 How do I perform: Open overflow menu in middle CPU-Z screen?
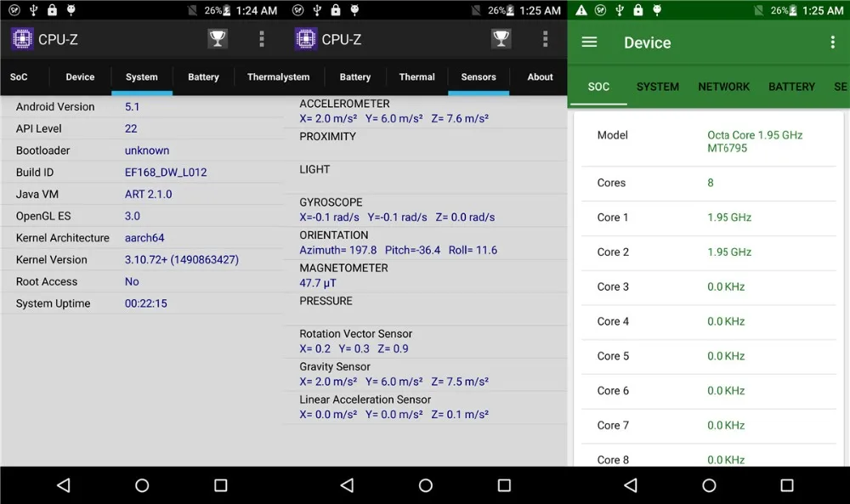pyautogui.click(x=546, y=39)
